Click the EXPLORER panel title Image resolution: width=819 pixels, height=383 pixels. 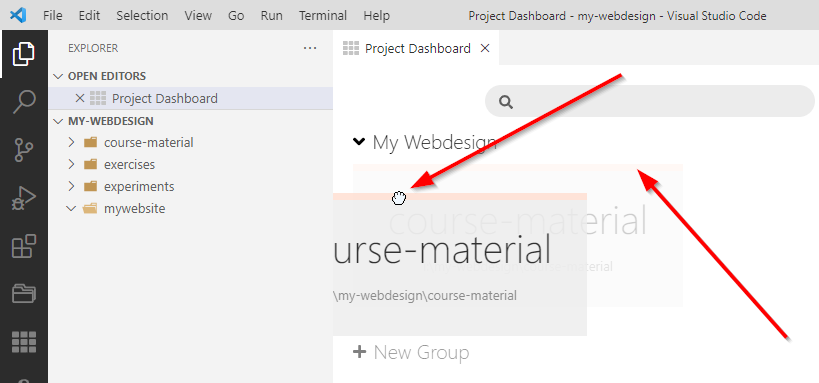tap(93, 48)
